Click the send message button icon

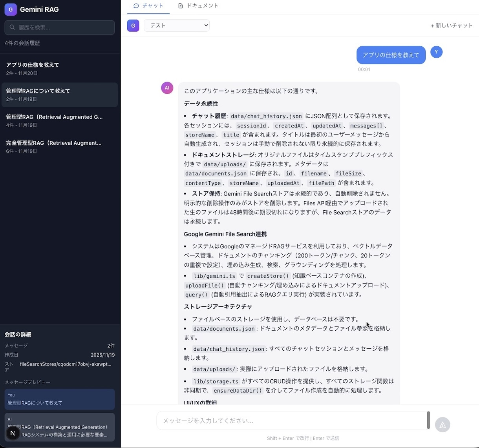(x=442, y=424)
